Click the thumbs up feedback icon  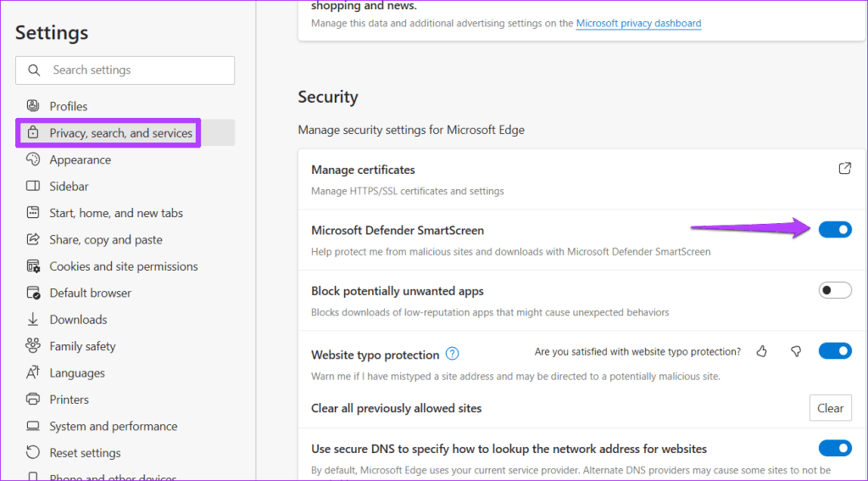tap(761, 351)
